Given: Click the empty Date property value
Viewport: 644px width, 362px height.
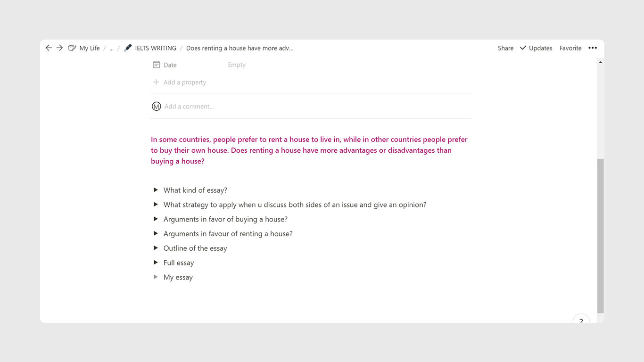Looking at the screenshot, I should click(237, 65).
